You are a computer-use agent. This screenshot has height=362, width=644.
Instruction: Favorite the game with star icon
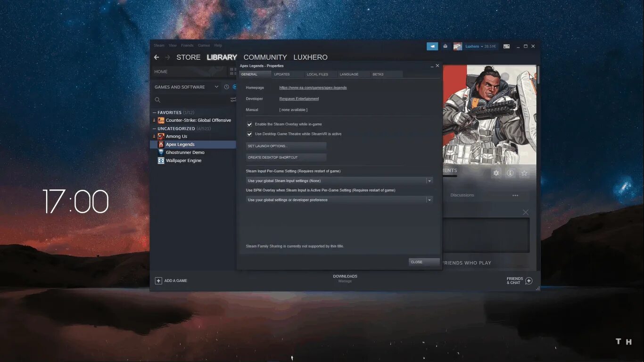(524, 173)
